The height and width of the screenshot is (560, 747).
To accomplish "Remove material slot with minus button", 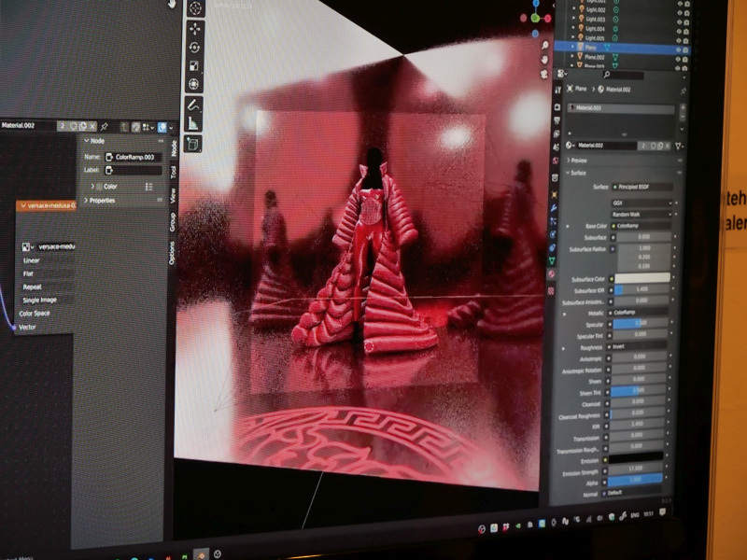I will click(683, 117).
